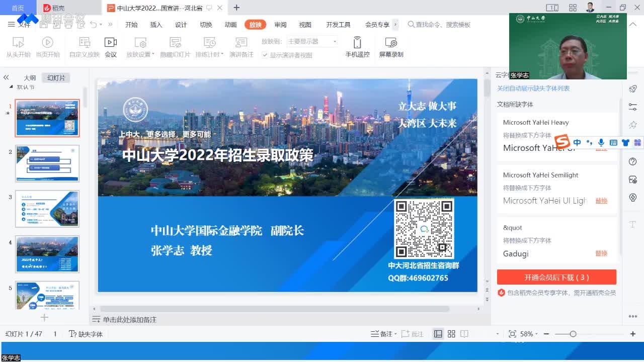Open custom slideshow (自定义放映)
The height and width of the screenshot is (362, 644).
point(85,47)
